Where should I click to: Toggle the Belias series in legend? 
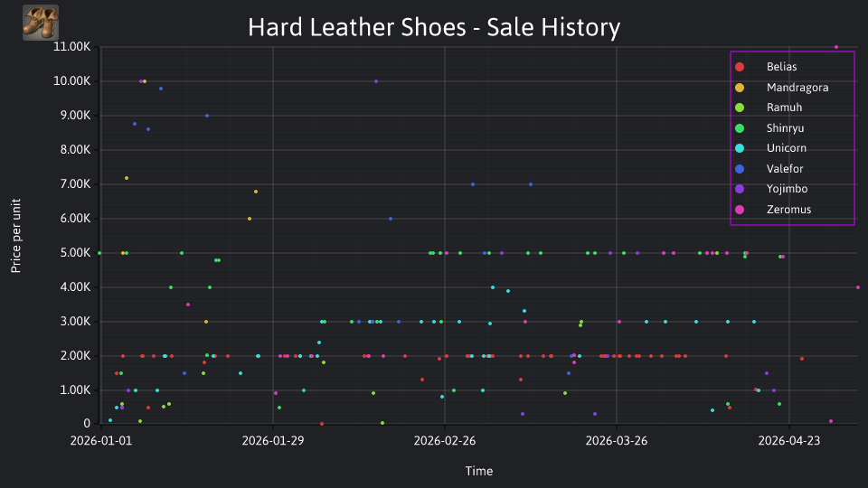click(781, 67)
